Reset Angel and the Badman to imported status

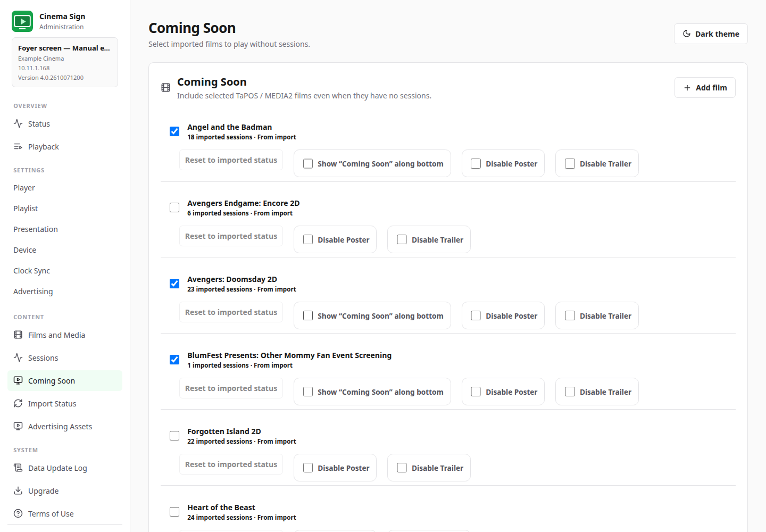pyautogui.click(x=231, y=160)
